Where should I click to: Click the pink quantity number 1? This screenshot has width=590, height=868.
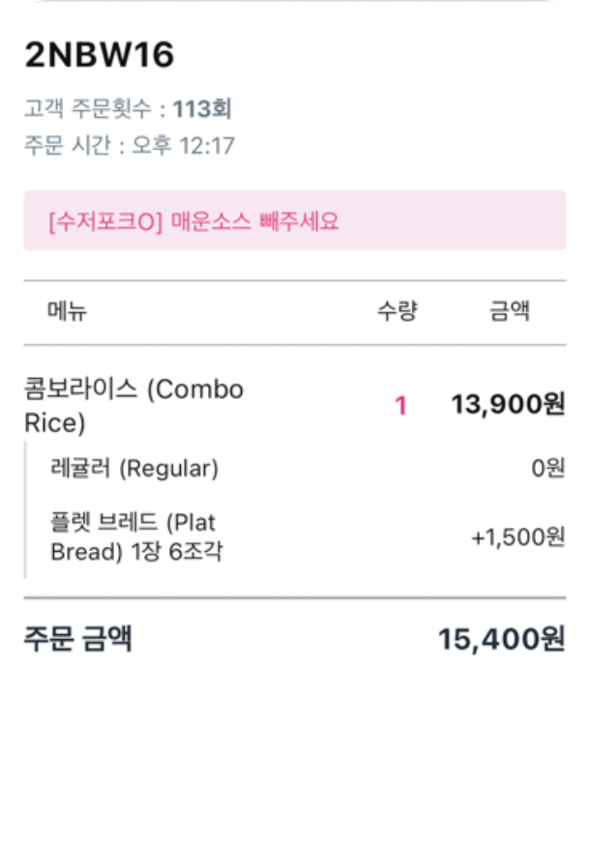point(400,406)
